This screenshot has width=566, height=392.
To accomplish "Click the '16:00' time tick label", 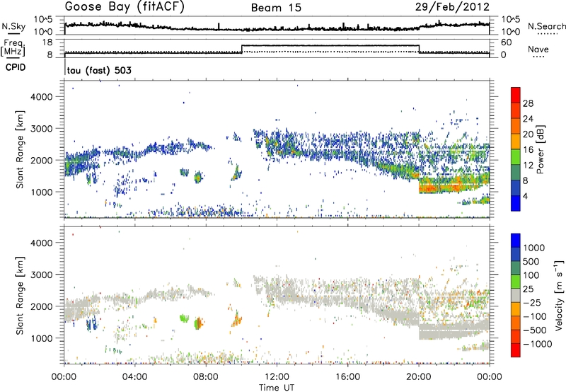I will [347, 377].
